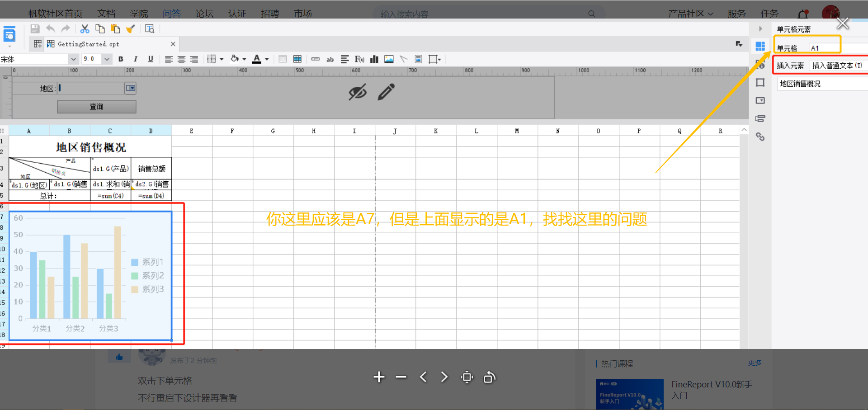Open the 地区 combo box arrow
The height and width of the screenshot is (410, 868).
[130, 88]
